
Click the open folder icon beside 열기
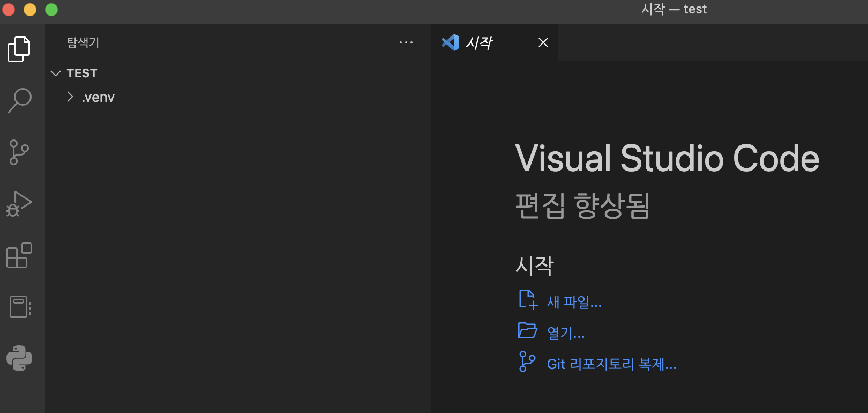point(528,330)
